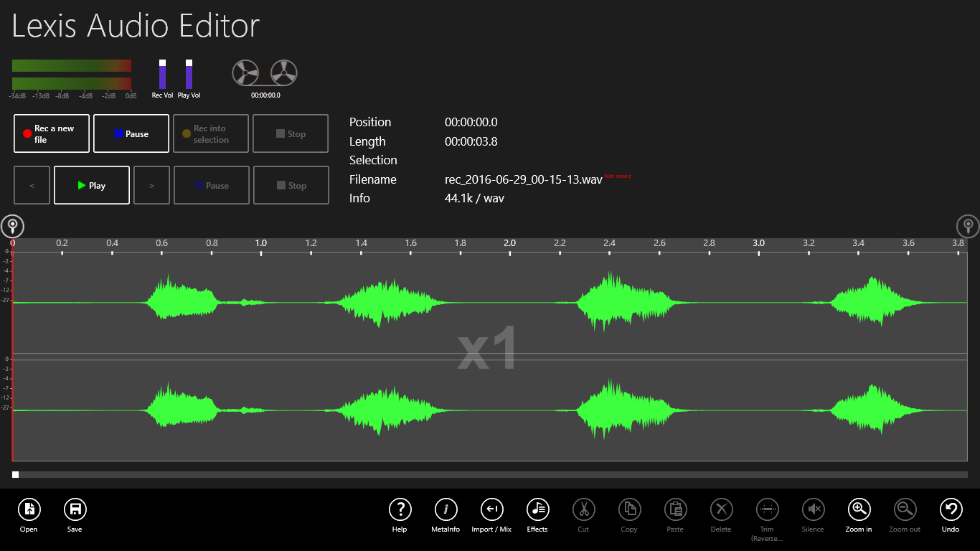
Task: Click the horizontal waveform scrollbar thumb
Action: tap(15, 474)
